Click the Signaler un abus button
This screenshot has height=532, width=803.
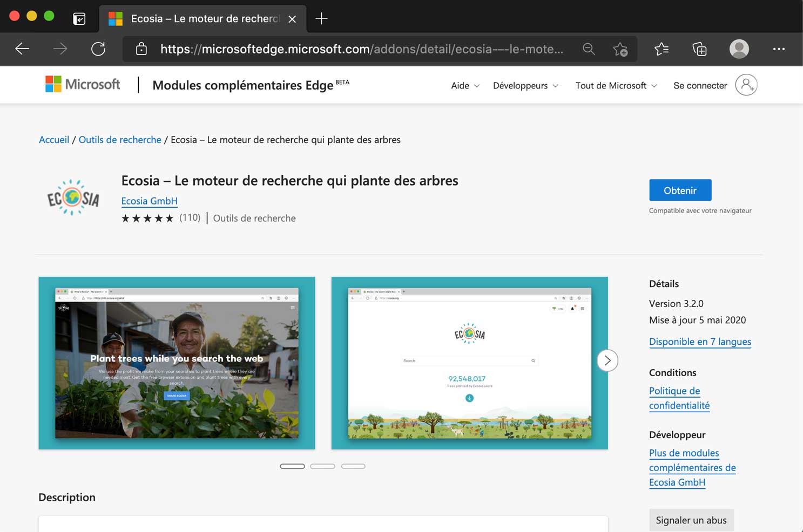pos(691,520)
